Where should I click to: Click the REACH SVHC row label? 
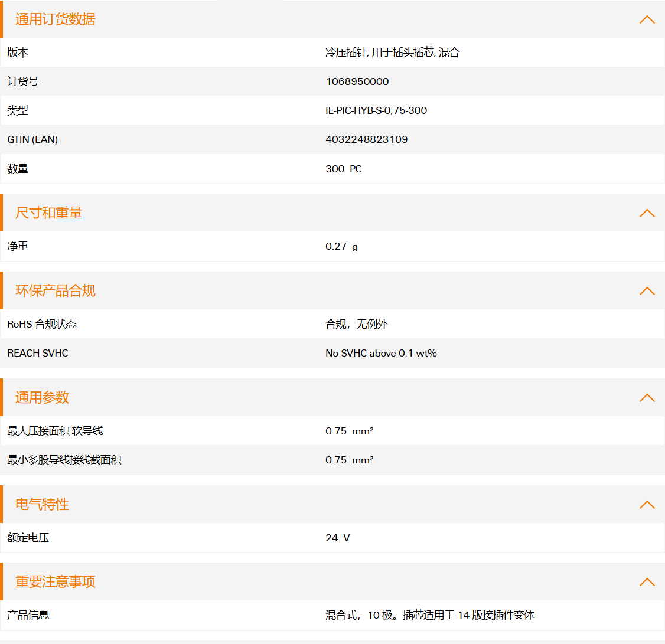(x=38, y=353)
